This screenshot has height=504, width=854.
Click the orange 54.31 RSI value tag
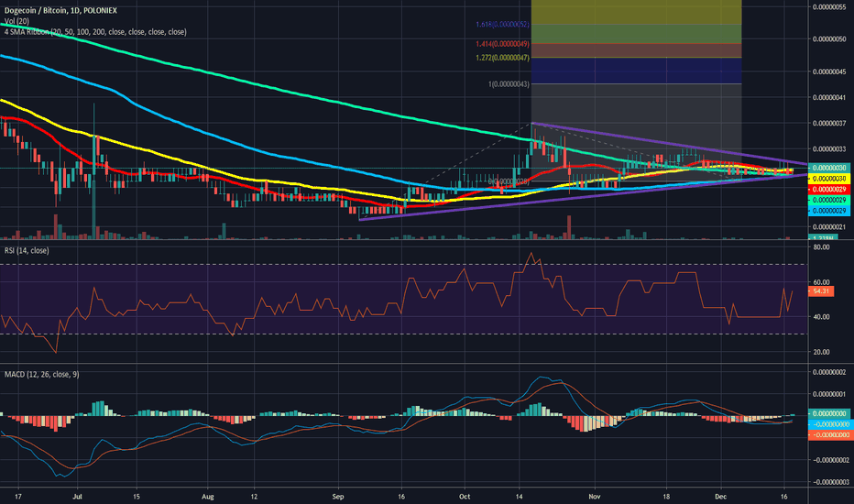pyautogui.click(x=821, y=291)
